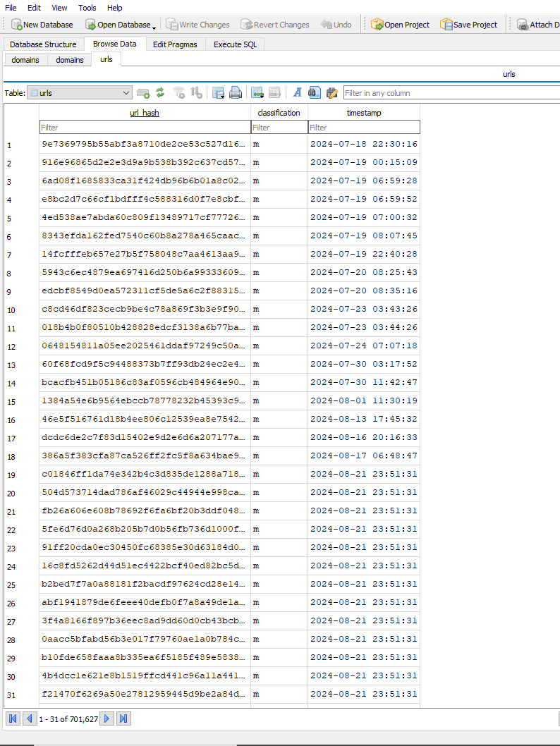Click the New Database button

(x=42, y=25)
